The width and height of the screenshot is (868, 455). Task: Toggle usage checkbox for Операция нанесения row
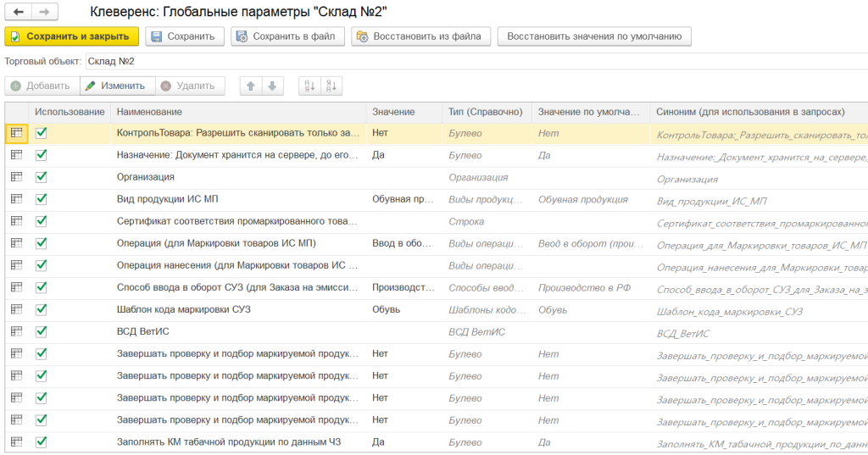[x=41, y=265]
